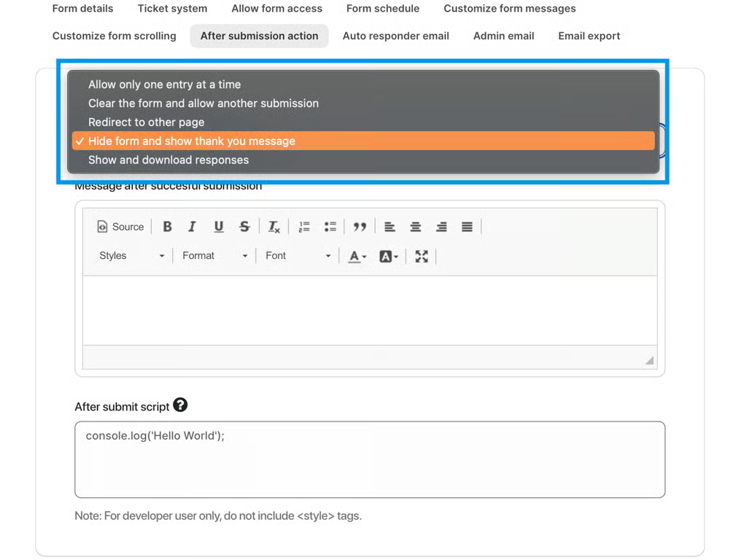This screenshot has width=744, height=560.
Task: Click the After submit script textarea
Action: pyautogui.click(x=370, y=459)
